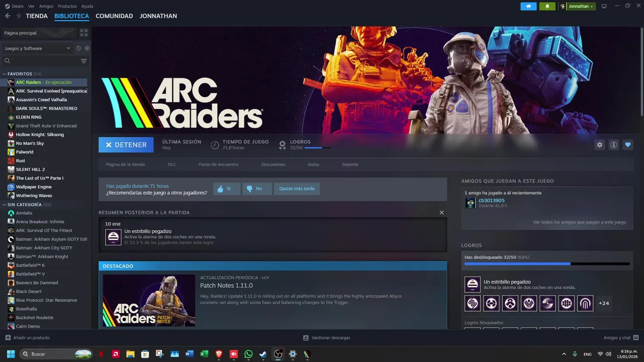Viewport: 644px width, 362px height.
Task: Go back with the left navigation arrow
Action: 8,16
